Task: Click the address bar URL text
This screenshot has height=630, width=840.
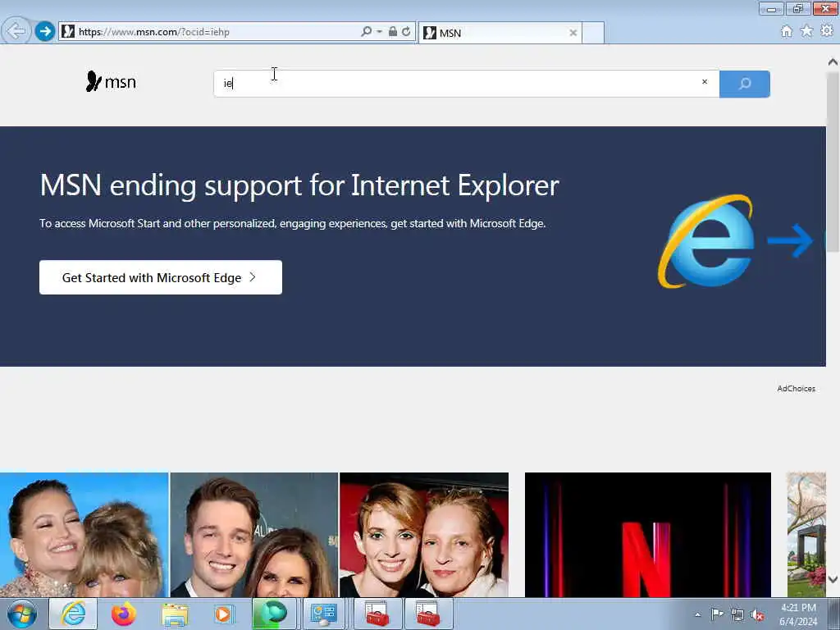Action: pyautogui.click(x=154, y=32)
